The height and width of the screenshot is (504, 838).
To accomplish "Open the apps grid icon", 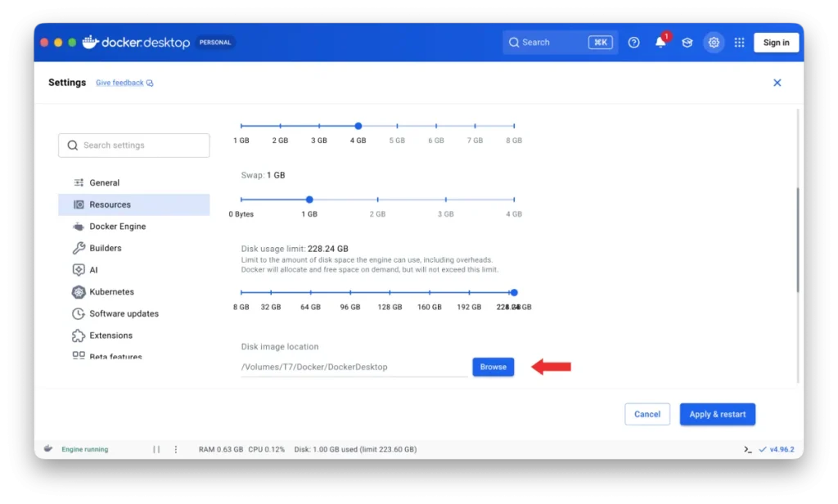I will [739, 43].
